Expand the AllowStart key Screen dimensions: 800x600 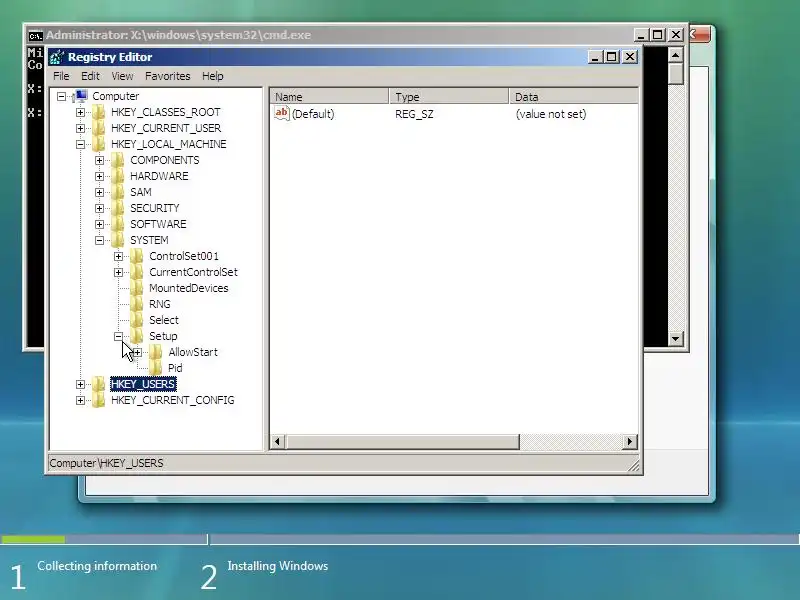137,352
